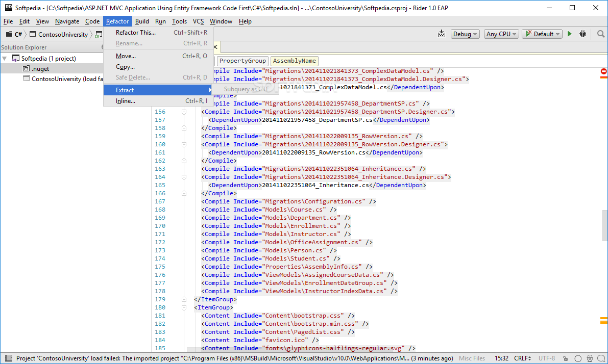The height and width of the screenshot is (364, 608).
Task: Click line number 170 in gutter
Action: tap(160, 226)
